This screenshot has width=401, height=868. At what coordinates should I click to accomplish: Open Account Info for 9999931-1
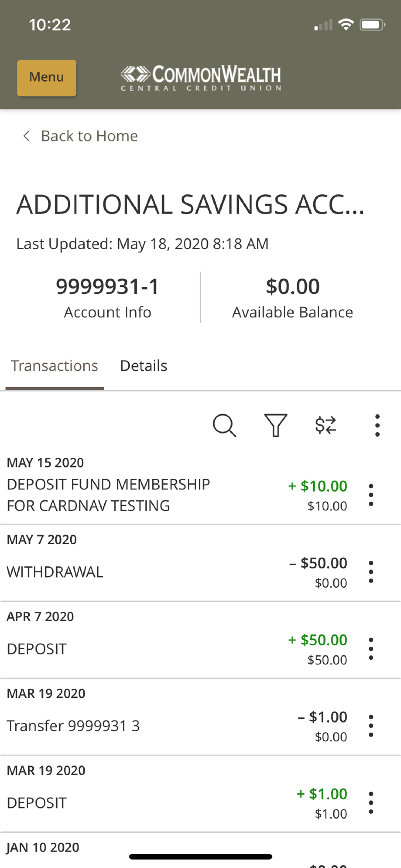click(108, 298)
